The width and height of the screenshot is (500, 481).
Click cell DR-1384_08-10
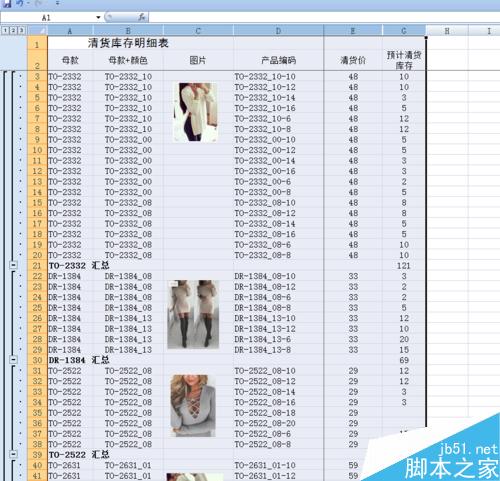point(265,276)
